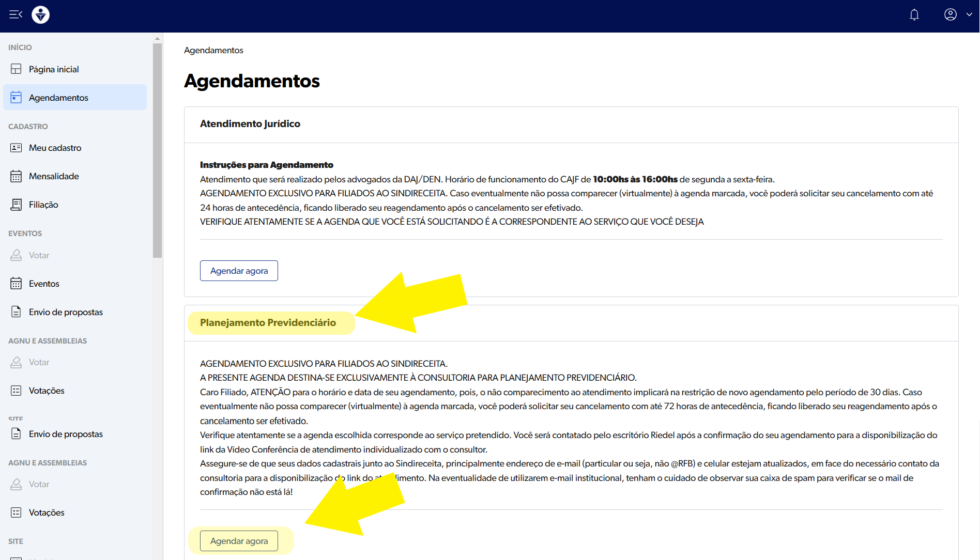
Task: Click the Mensalidade calendar icon
Action: [x=16, y=176]
